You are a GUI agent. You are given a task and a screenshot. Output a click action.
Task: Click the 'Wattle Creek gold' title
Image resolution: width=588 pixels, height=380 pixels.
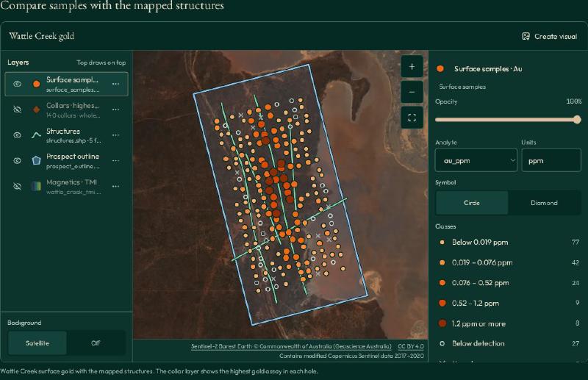[x=42, y=36]
